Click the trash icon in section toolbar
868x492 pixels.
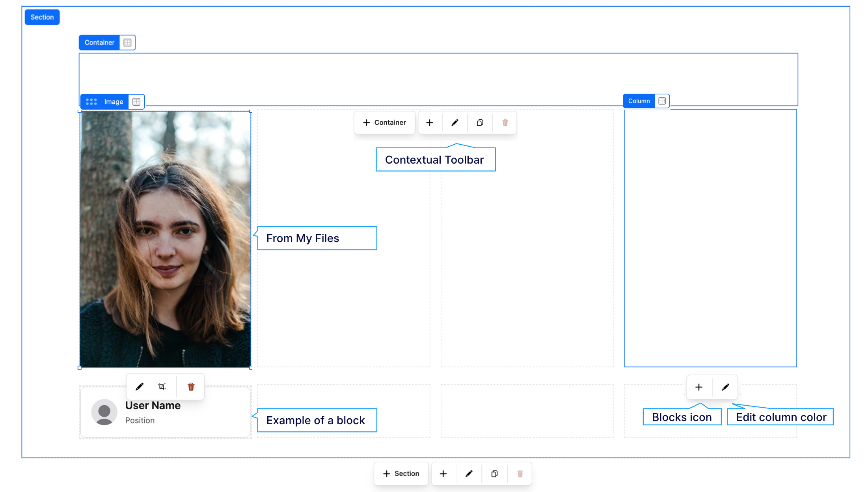pyautogui.click(x=520, y=473)
